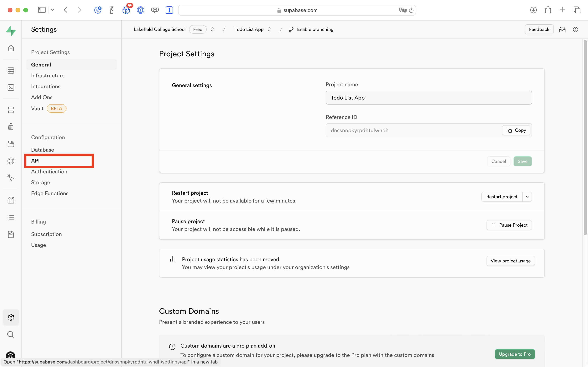Click the help question mark icon
Image resolution: width=588 pixels, height=367 pixels.
tap(575, 30)
